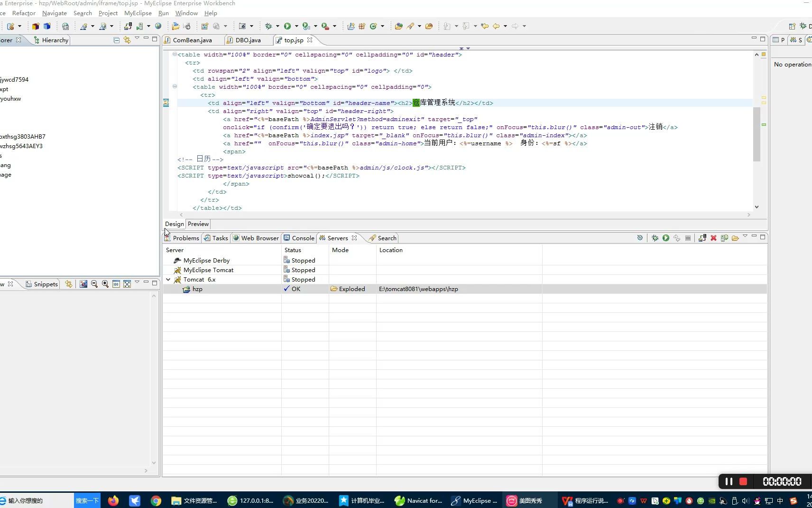812x508 pixels.
Task: Click Collapse All icon in explorer panel
Action: click(x=116, y=40)
